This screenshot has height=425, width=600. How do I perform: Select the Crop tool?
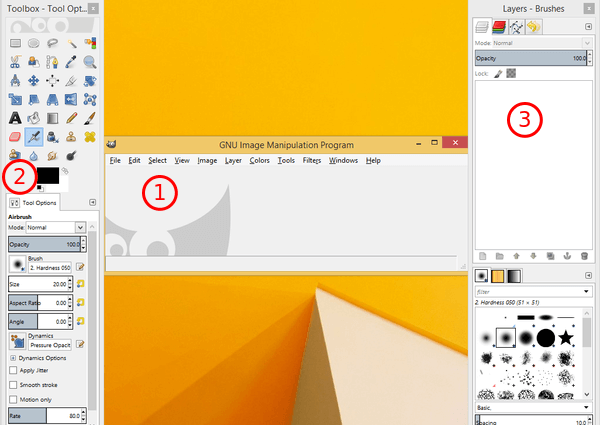71,80
